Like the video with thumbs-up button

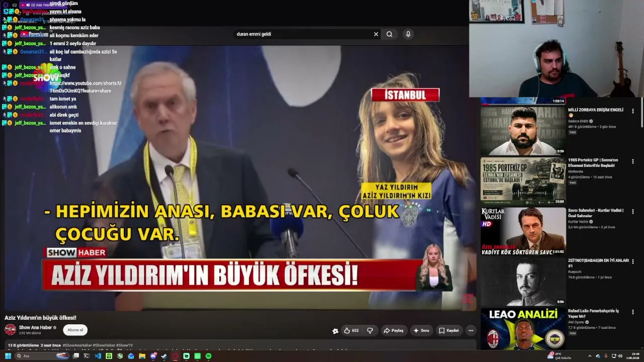tap(351, 330)
